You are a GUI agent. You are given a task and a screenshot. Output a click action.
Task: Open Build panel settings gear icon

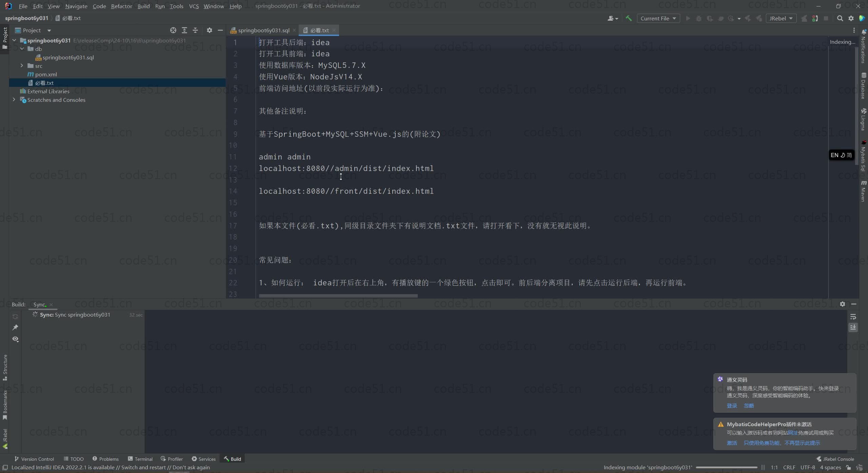coord(843,304)
